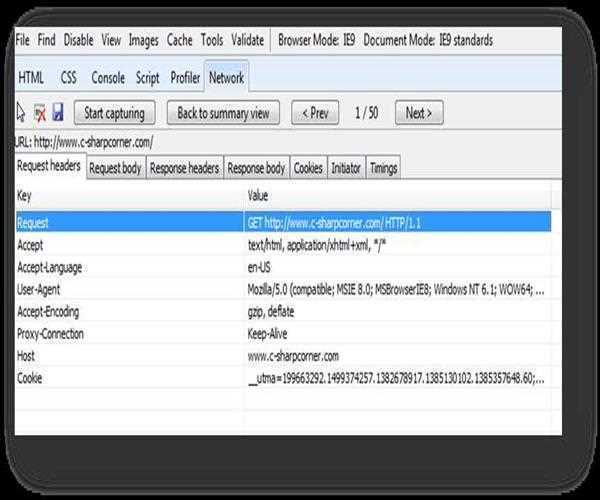Open the Validate menu
Screen dimensions: 600x500
tap(247, 40)
